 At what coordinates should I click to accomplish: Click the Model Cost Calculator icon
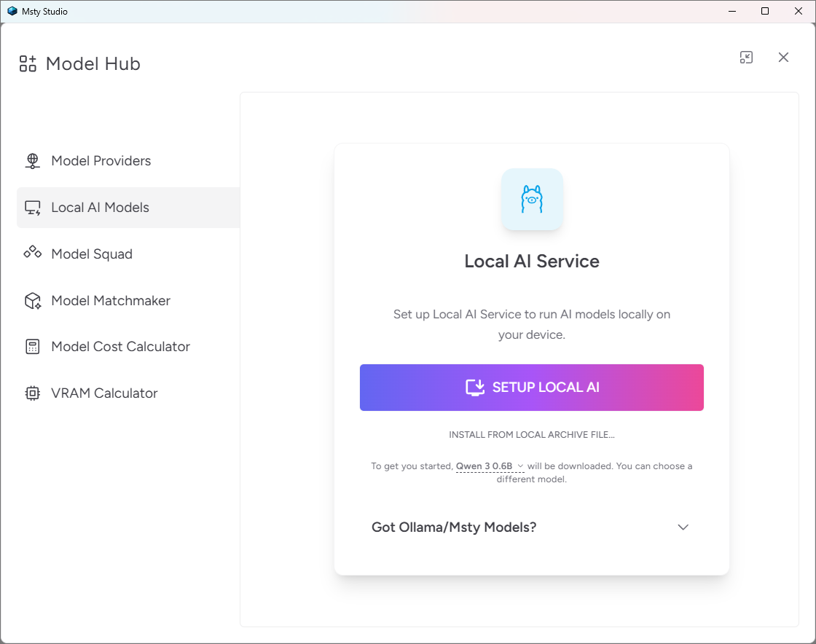pyautogui.click(x=32, y=346)
